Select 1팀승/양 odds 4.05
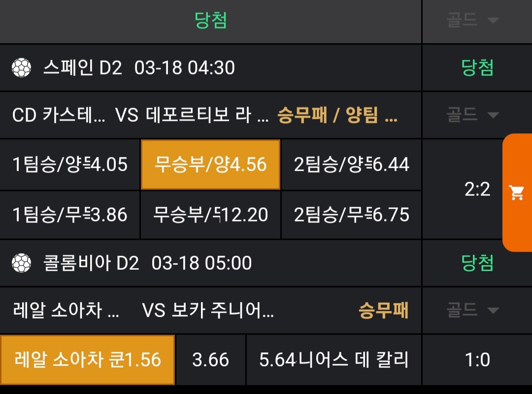The width and height of the screenshot is (532, 394). (x=70, y=165)
